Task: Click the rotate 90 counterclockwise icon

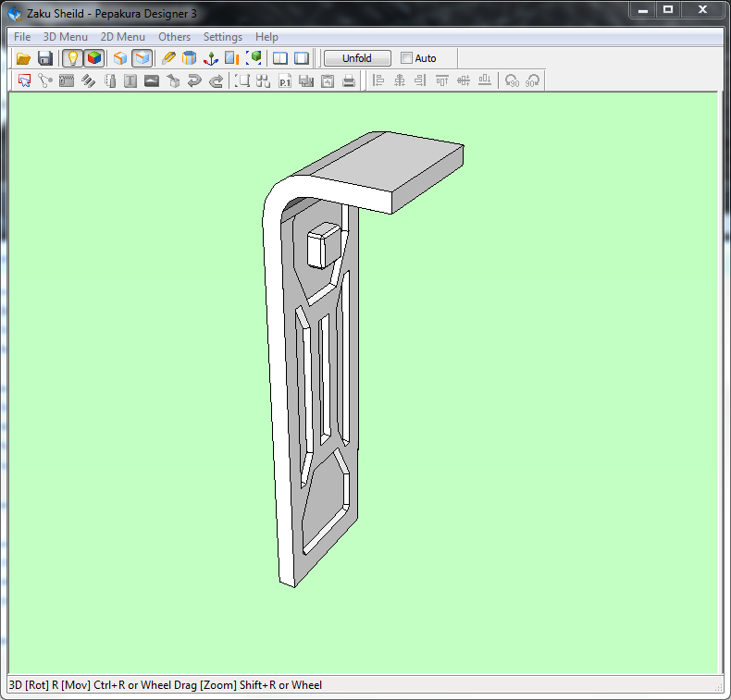Action: [512, 80]
